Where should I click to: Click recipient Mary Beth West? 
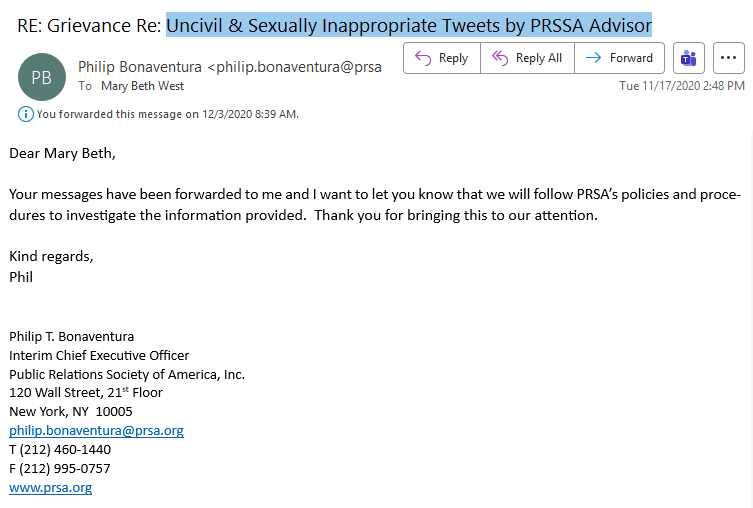(142, 86)
